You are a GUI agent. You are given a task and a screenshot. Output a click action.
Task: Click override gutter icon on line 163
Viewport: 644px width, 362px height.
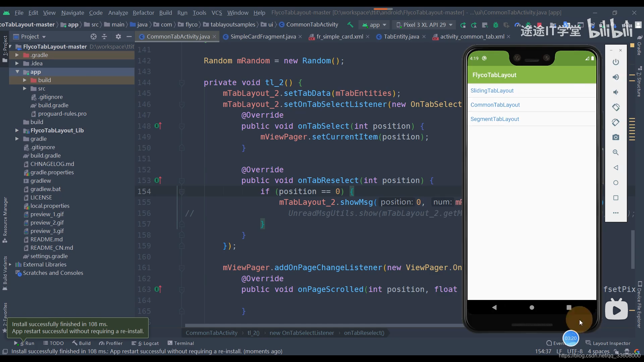tap(158, 289)
